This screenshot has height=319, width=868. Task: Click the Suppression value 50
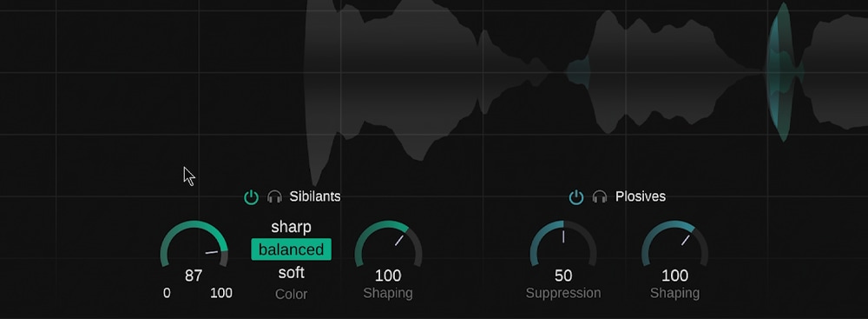coord(563,276)
